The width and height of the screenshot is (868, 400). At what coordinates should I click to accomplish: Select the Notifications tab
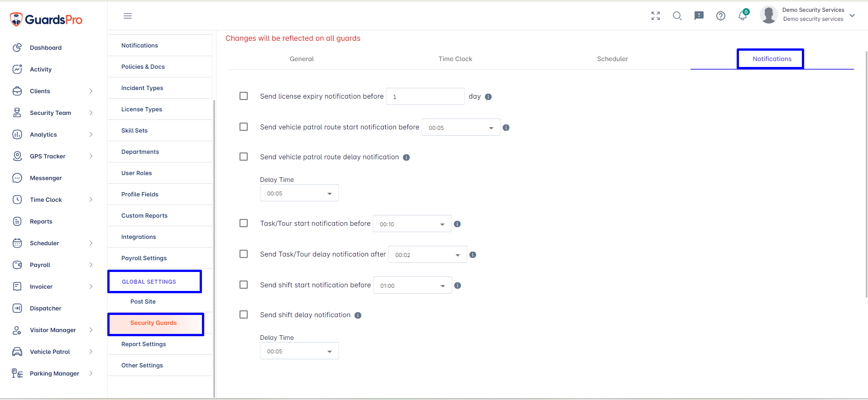point(772,59)
